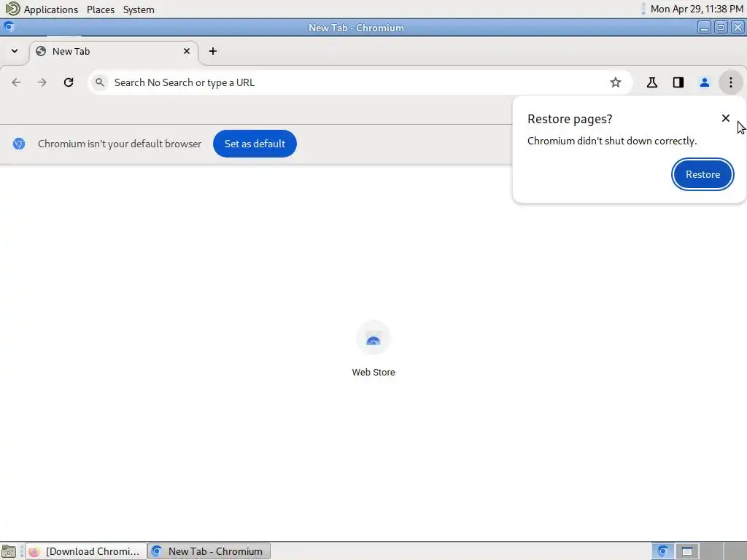Image resolution: width=747 pixels, height=560 pixels.
Task: Minimize the Chromium window
Action: pyautogui.click(x=704, y=28)
